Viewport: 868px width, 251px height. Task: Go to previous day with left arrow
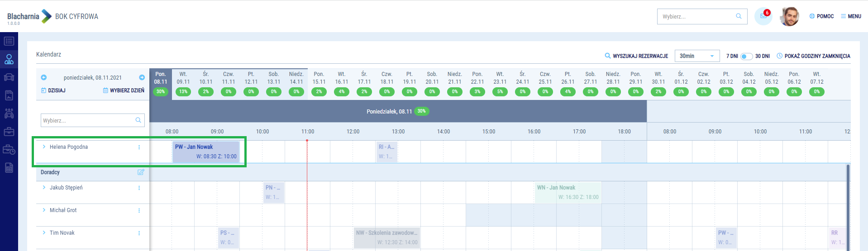point(44,77)
